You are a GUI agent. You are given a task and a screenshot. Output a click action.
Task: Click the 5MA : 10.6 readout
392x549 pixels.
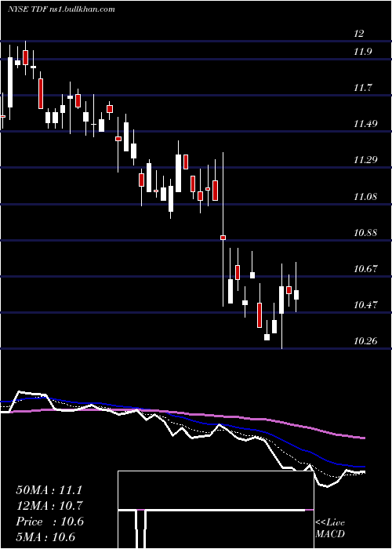coord(45,537)
